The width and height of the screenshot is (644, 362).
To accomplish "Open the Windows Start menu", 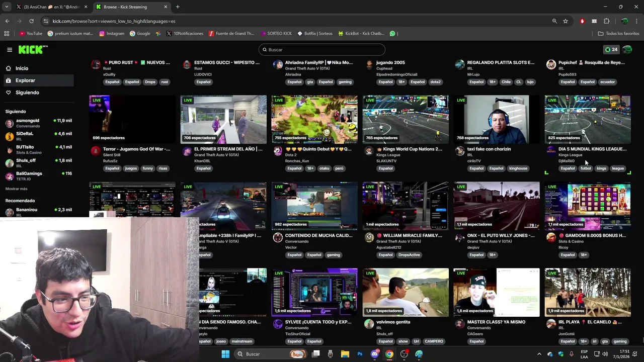I will [x=225, y=354].
